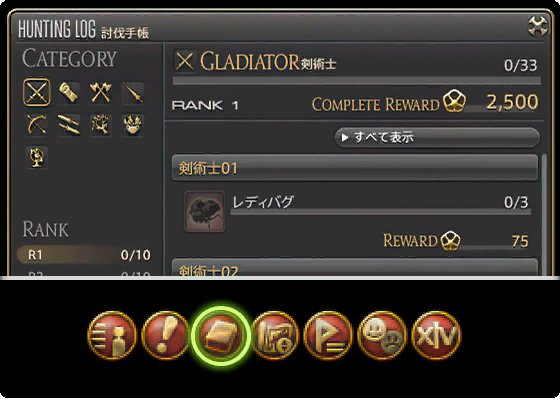Viewport: 560px width, 400px height.
Task: Open the System menu XIV icon
Action: [436, 336]
